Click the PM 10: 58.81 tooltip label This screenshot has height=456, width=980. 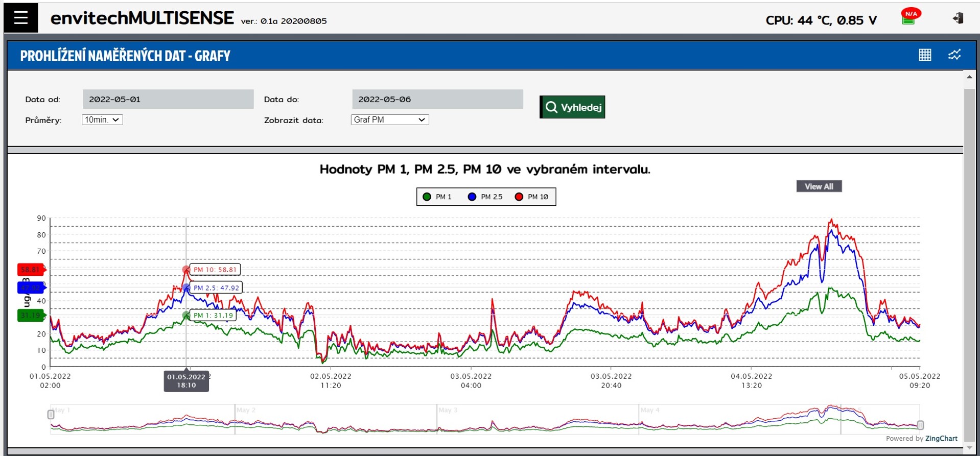point(215,270)
